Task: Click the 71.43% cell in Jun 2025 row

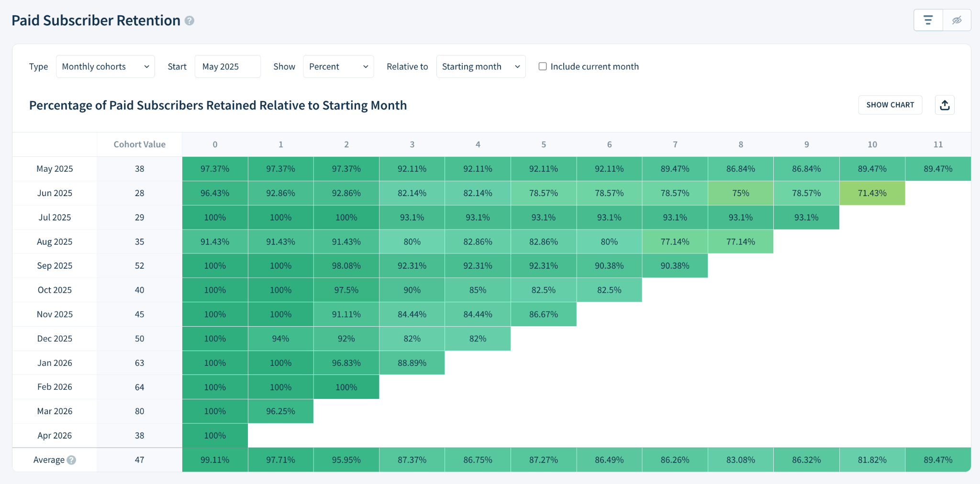Action: (x=872, y=193)
